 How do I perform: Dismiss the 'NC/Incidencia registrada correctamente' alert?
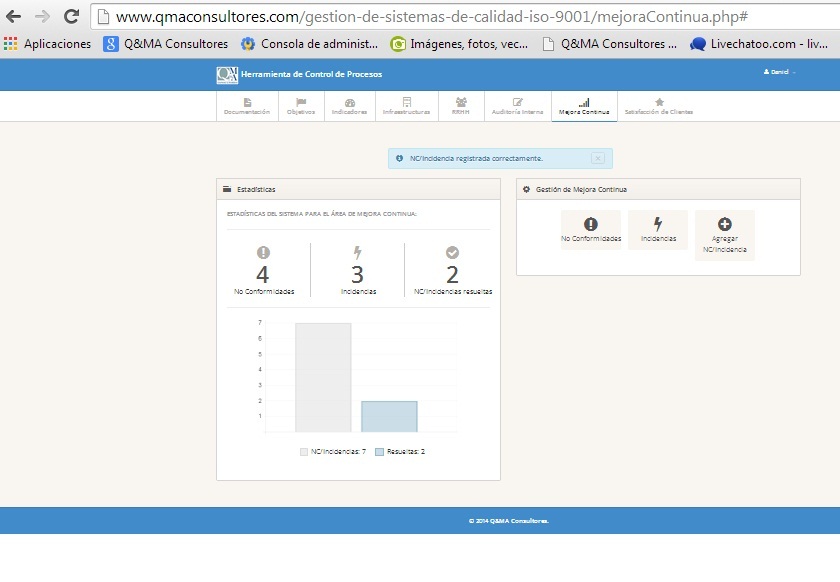[x=597, y=158]
